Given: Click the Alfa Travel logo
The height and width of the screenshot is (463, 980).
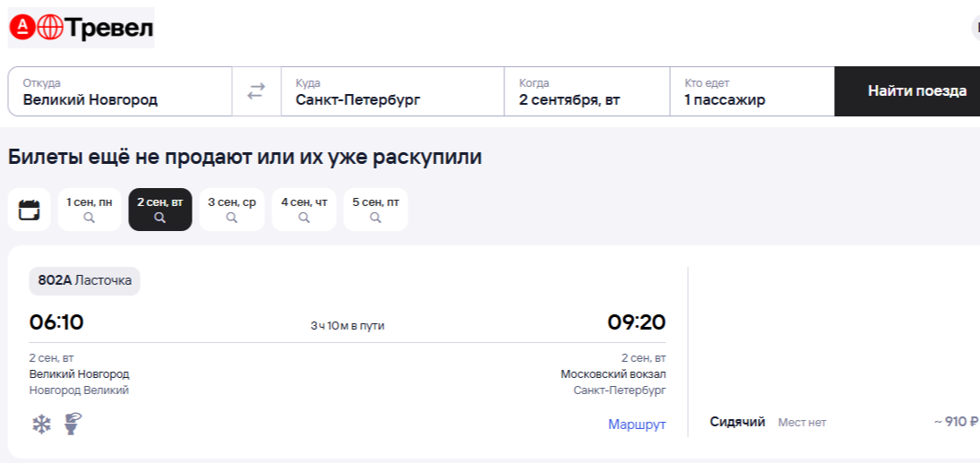Looking at the screenshot, I should (81, 28).
